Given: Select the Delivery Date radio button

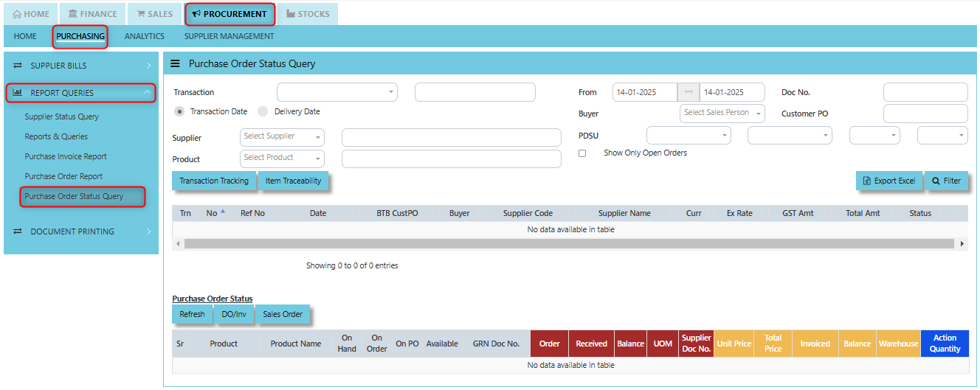Looking at the screenshot, I should pos(263,111).
